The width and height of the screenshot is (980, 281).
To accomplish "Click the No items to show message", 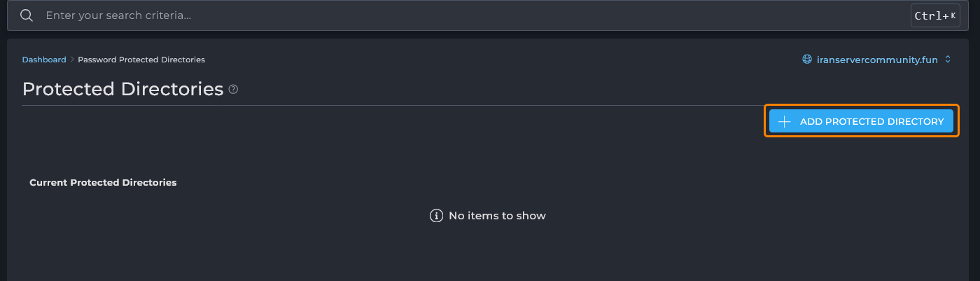I will (497, 216).
